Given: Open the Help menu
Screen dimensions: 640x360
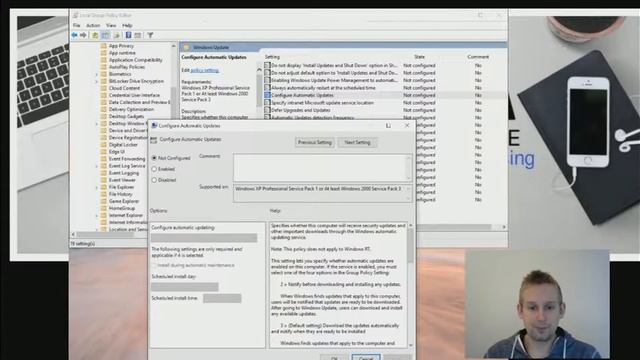Looking at the screenshot, I should [x=127, y=25].
